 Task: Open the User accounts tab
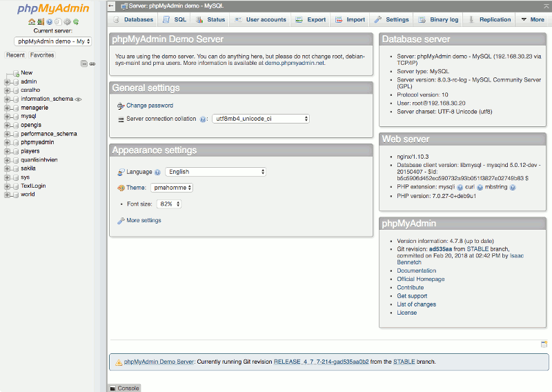click(x=260, y=20)
